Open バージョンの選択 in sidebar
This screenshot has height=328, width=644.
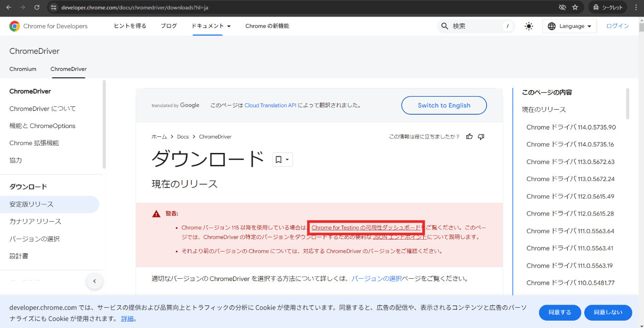[34, 239]
